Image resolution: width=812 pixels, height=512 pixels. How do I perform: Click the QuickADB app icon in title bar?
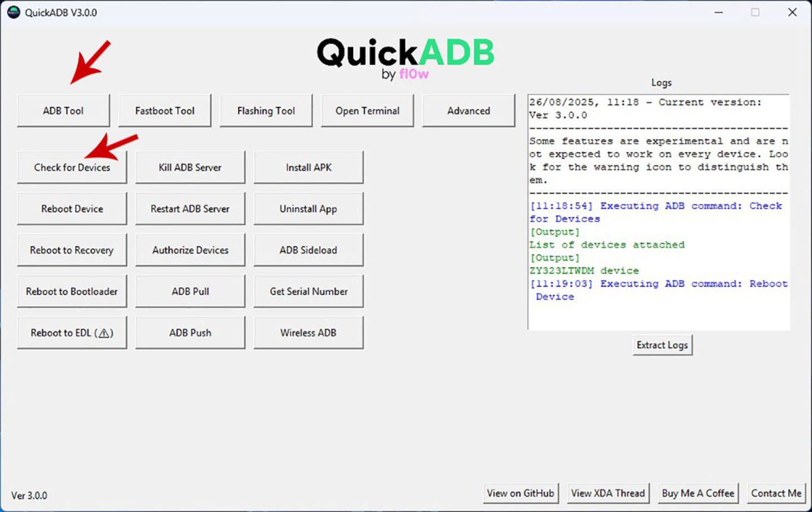point(14,12)
